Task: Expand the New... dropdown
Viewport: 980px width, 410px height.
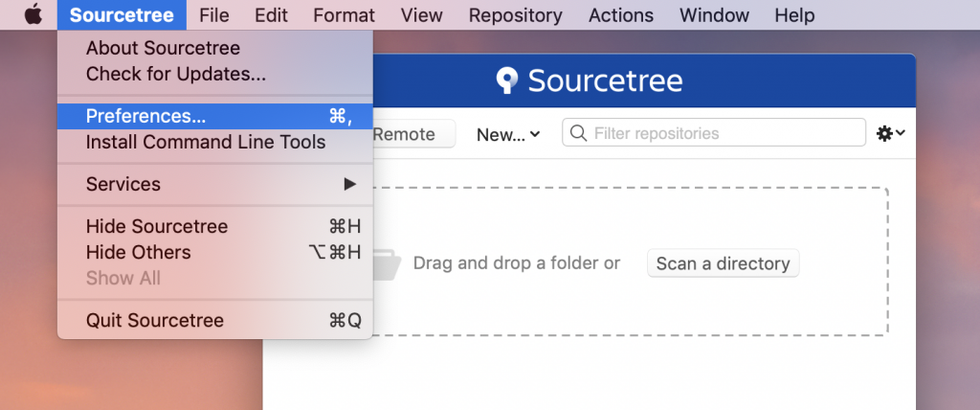Action: (508, 134)
